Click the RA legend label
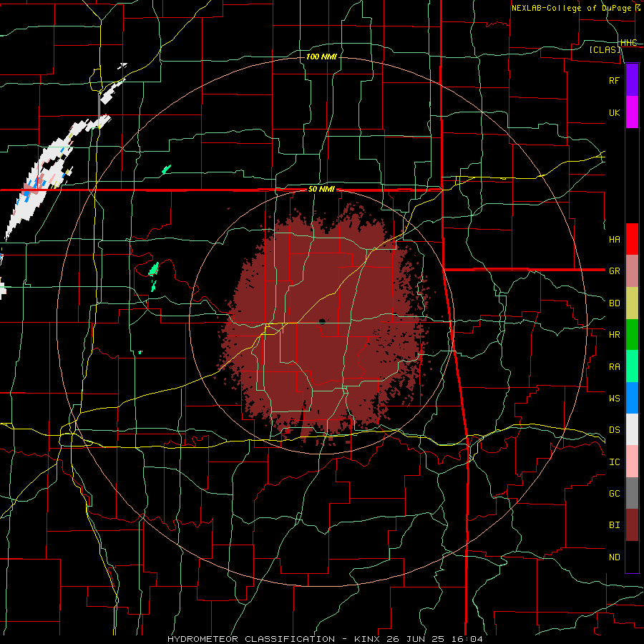This screenshot has height=644, width=644. 614,366
